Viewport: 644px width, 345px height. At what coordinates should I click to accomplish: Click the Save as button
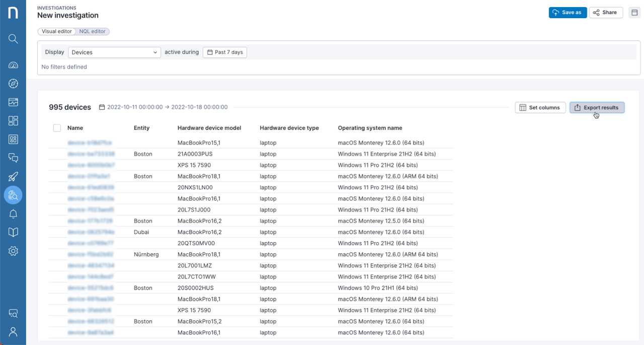click(568, 12)
